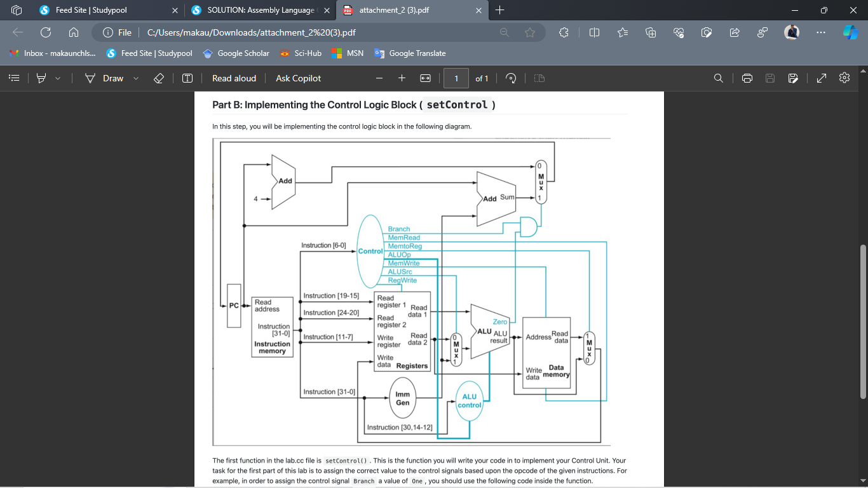Open the PDF table of contents panel
The width and height of the screenshot is (868, 488).
pyautogui.click(x=15, y=78)
